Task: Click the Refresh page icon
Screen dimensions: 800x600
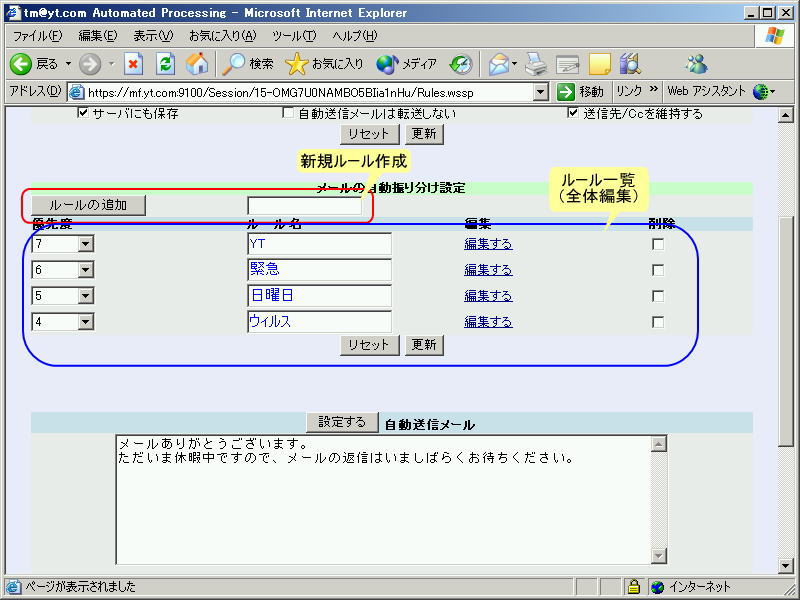Action: tap(166, 64)
